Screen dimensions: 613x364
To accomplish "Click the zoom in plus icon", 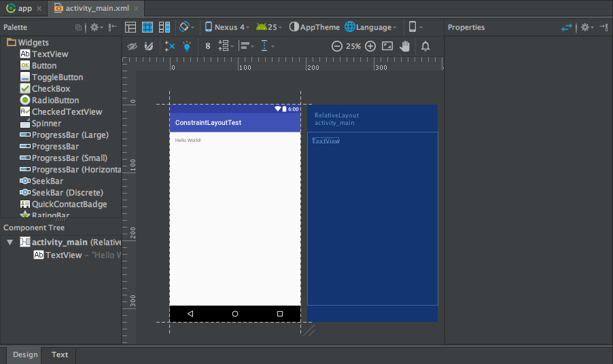I will click(370, 46).
